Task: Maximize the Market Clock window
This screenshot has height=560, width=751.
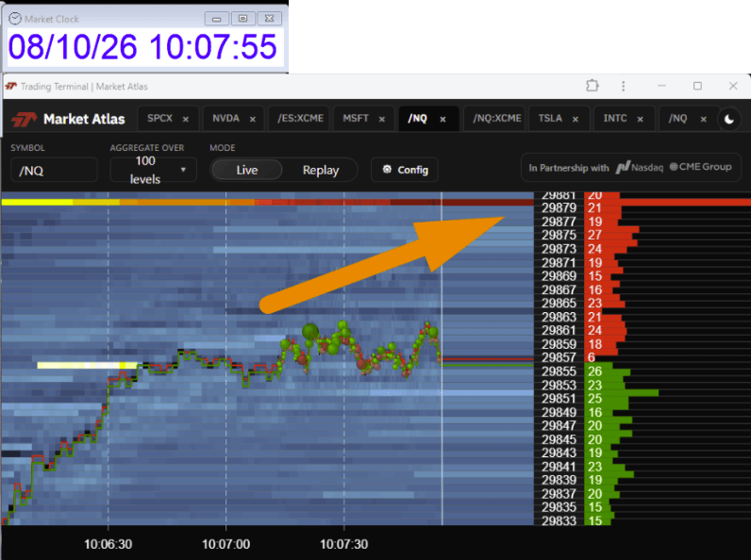Action: pyautogui.click(x=242, y=19)
